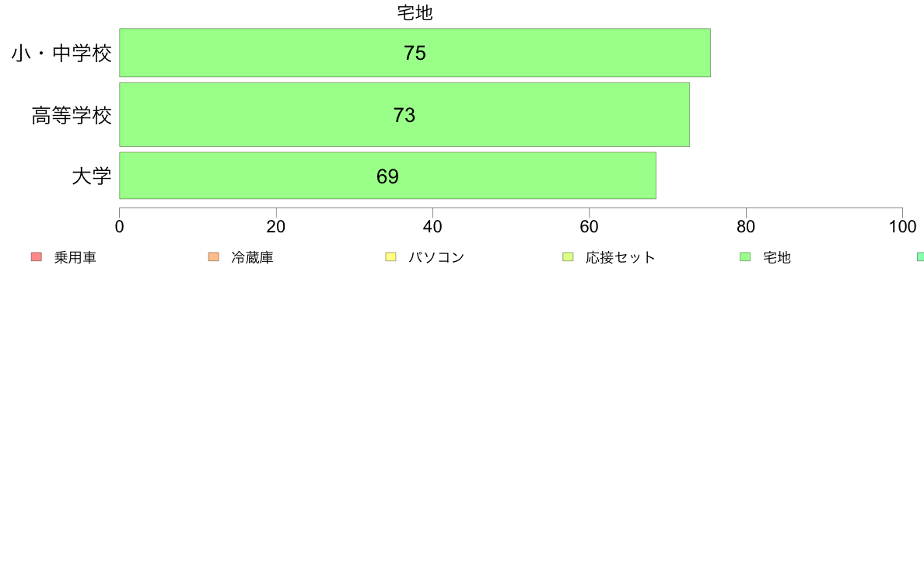The height and width of the screenshot is (572, 924).
Task: Click the orange 冷蔵庫 legend swatch
Action: point(214,256)
